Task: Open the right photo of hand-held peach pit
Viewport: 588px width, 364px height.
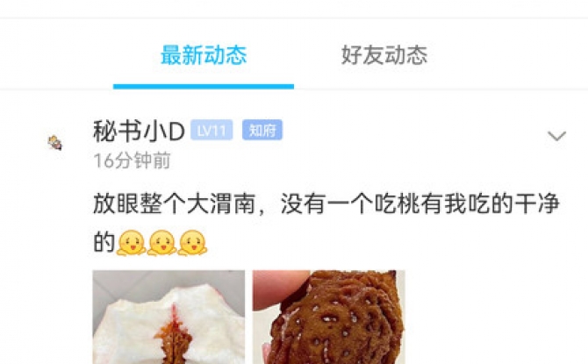Action: [x=329, y=318]
